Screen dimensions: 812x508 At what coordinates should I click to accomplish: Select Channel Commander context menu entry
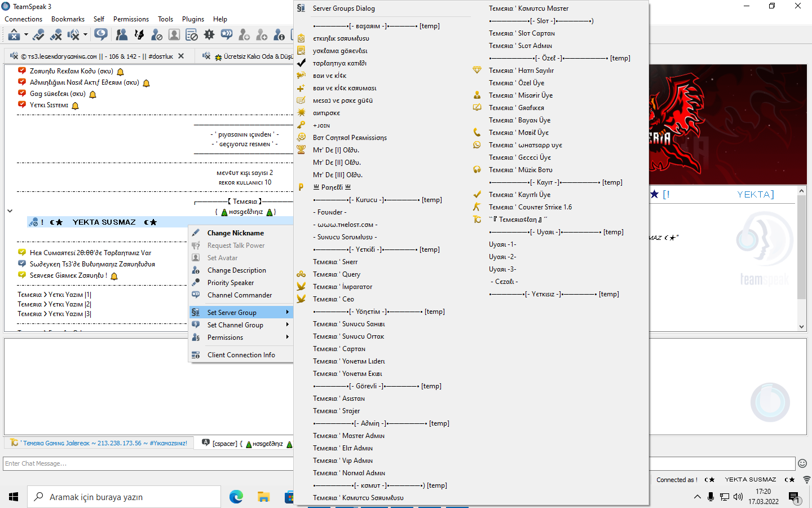(x=241, y=295)
